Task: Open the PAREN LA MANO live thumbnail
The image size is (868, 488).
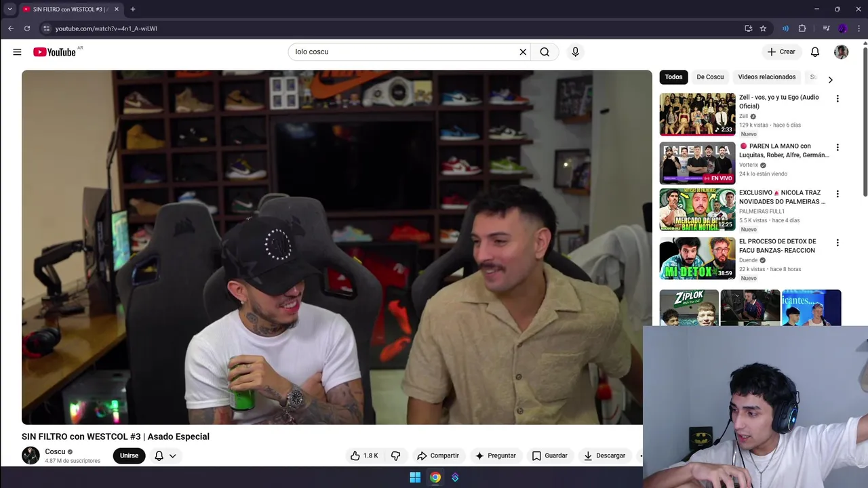Action: point(697,163)
